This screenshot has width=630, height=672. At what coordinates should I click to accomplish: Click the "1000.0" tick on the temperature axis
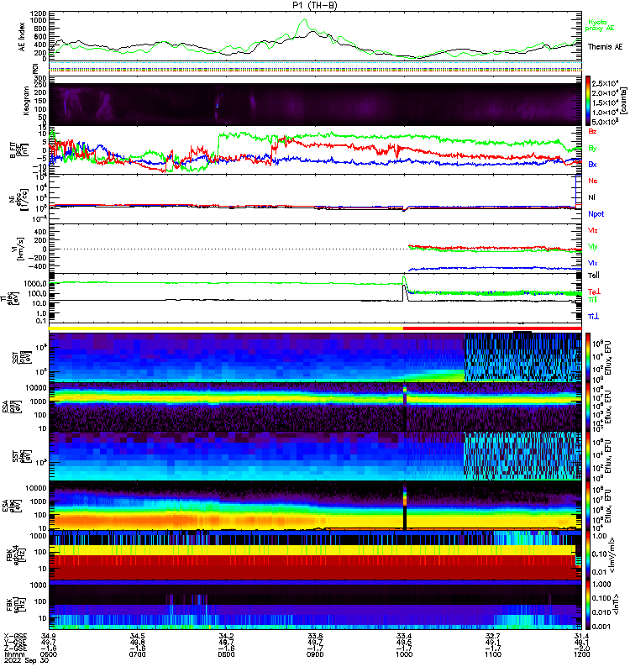pyautogui.click(x=35, y=284)
